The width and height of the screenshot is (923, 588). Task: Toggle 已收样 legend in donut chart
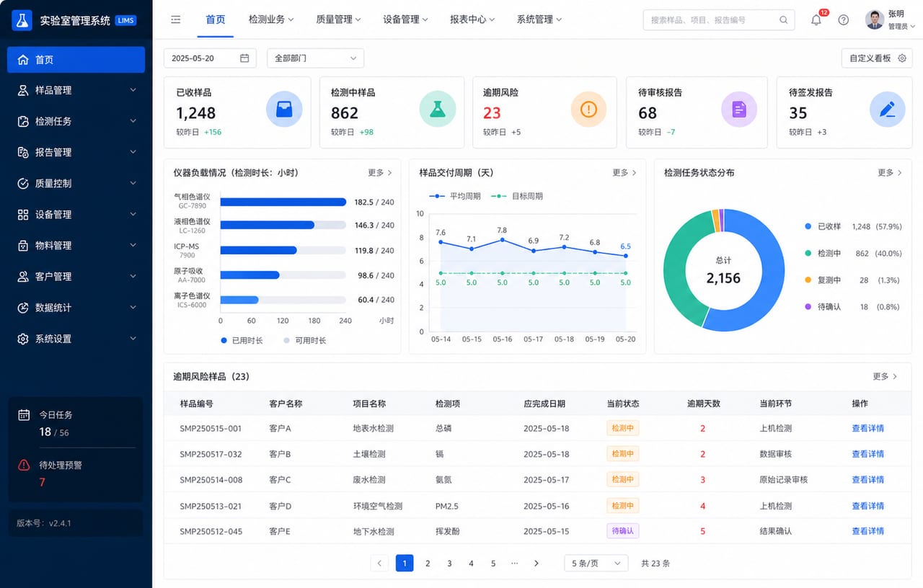pyautogui.click(x=823, y=226)
